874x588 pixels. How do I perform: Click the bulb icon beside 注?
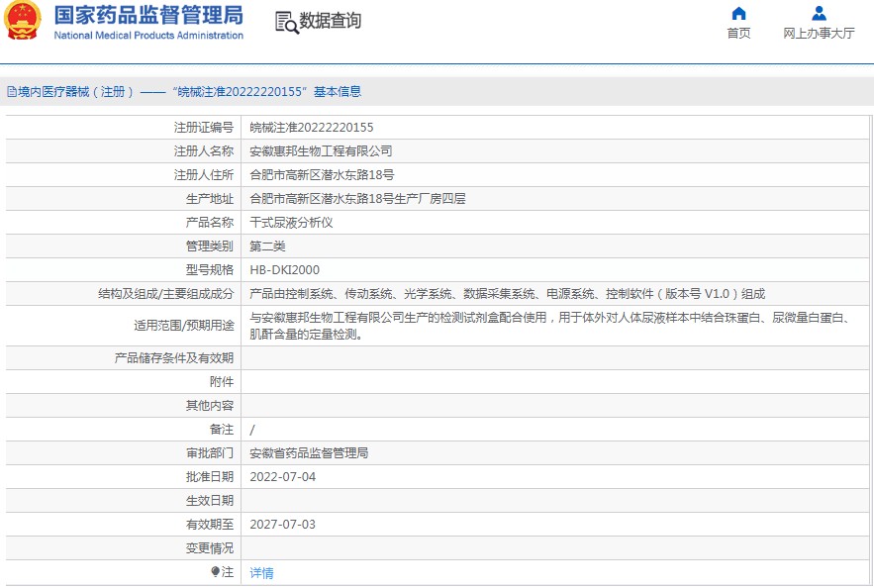215,571
